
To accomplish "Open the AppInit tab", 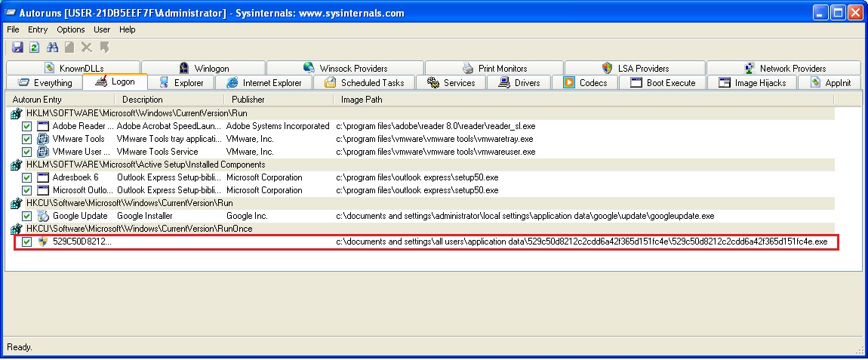I will 830,82.
